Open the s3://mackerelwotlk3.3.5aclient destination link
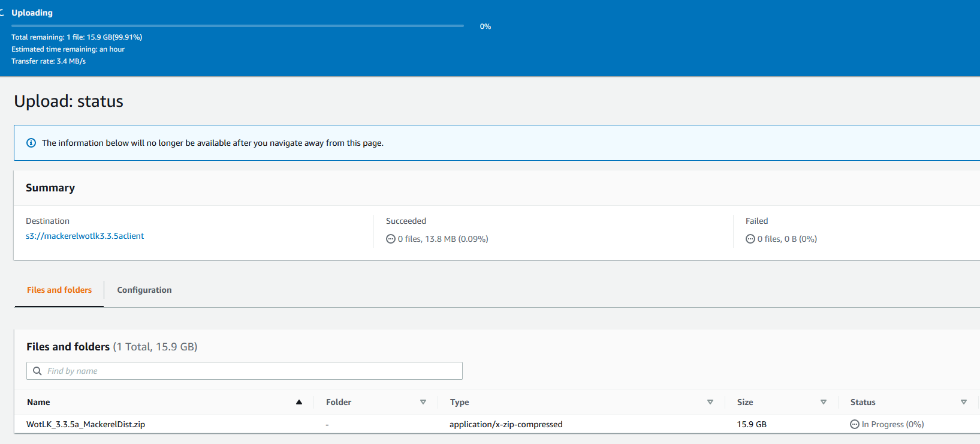This screenshot has width=980, height=444. 85,236
